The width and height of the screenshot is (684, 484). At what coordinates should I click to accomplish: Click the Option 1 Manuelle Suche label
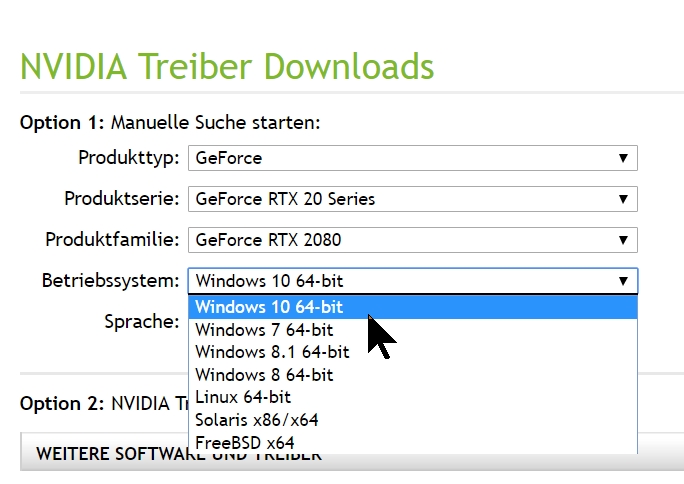click(x=170, y=123)
